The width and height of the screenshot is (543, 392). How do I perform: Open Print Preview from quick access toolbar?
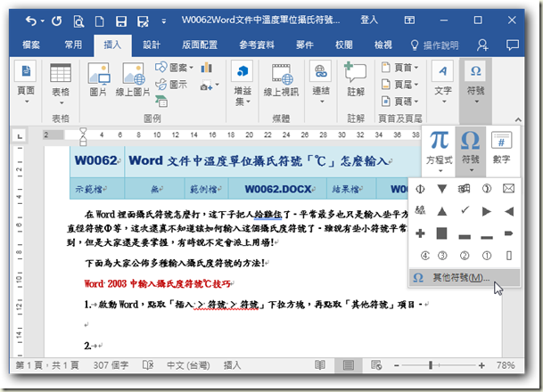(x=78, y=21)
